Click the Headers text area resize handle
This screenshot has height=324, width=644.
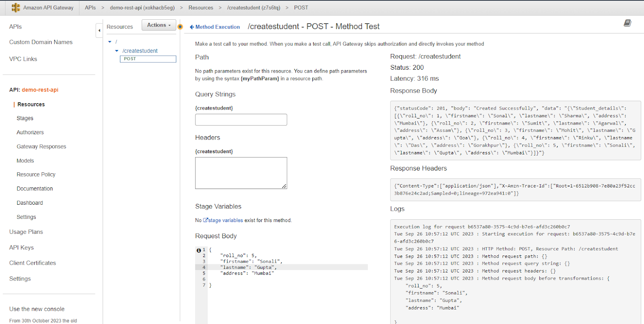284,186
